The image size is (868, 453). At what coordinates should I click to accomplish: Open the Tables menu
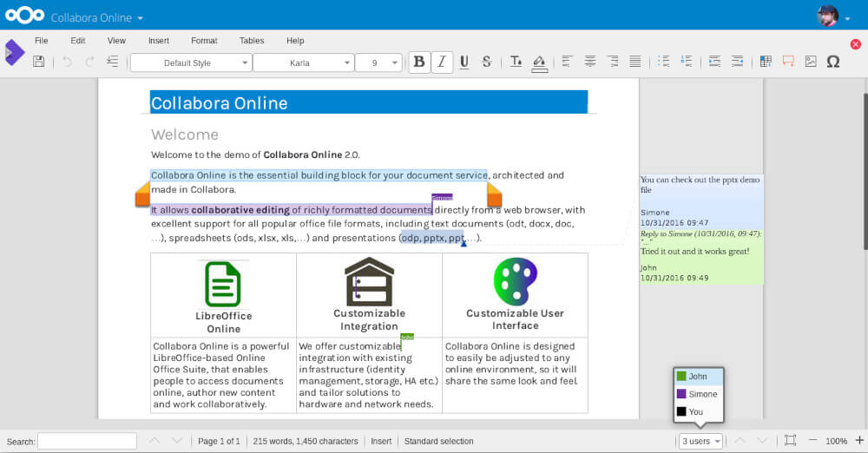tap(252, 41)
